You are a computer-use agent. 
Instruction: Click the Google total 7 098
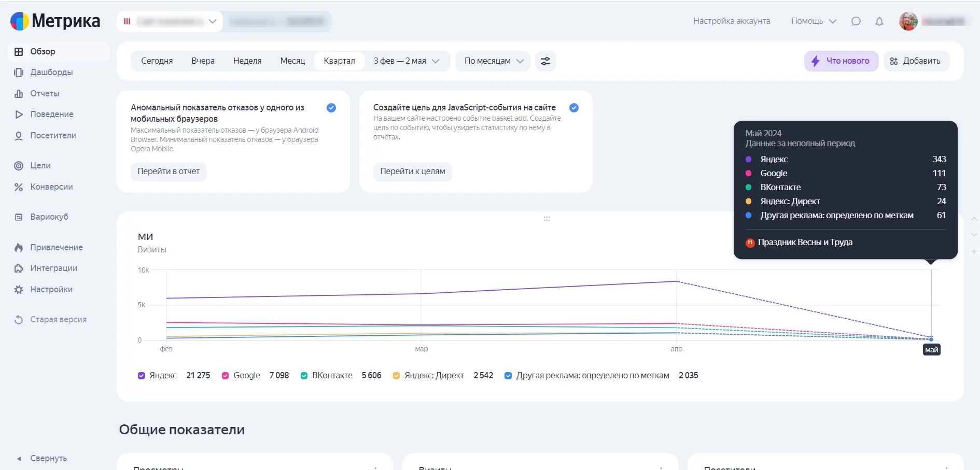pyautogui.click(x=279, y=375)
